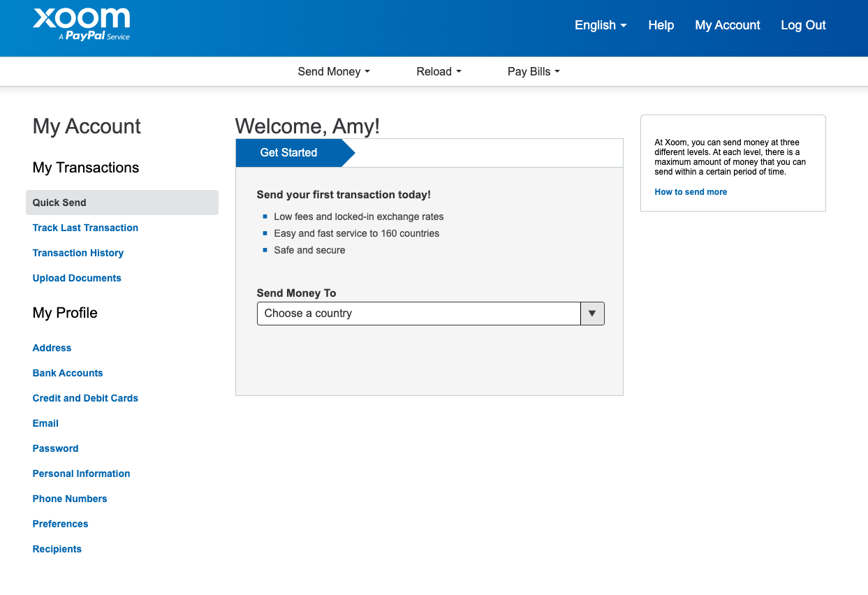Viewport: 868px width, 595px height.
Task: Open Upload Documents
Action: point(77,278)
